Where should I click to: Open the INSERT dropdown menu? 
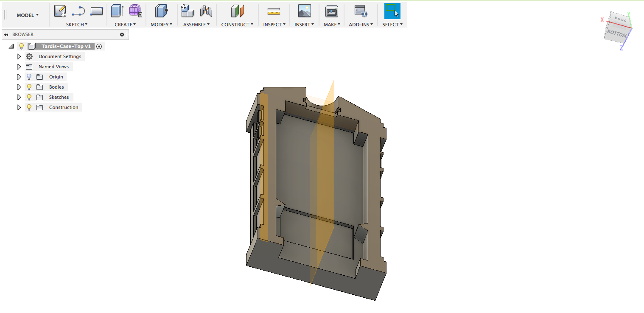[304, 25]
